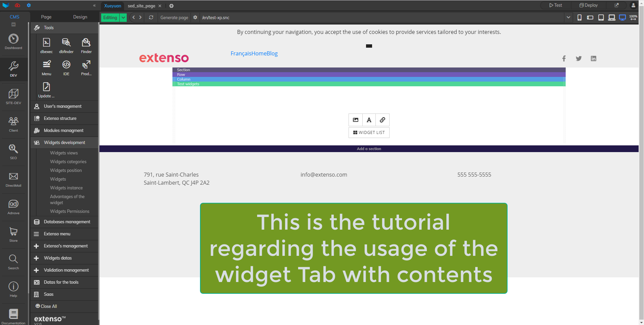Open Help from sidebar
644x325 pixels.
[x=13, y=289]
